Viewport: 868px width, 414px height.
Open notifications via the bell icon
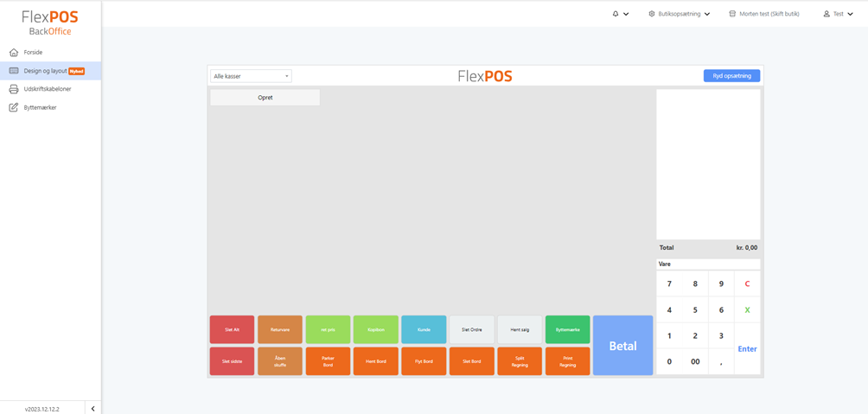[616, 14]
